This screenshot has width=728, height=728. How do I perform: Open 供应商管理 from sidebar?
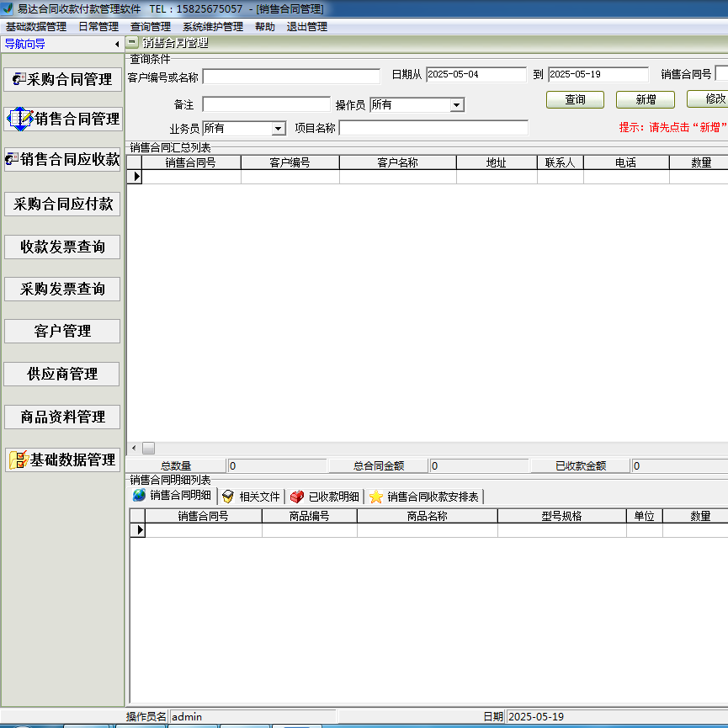click(61, 374)
